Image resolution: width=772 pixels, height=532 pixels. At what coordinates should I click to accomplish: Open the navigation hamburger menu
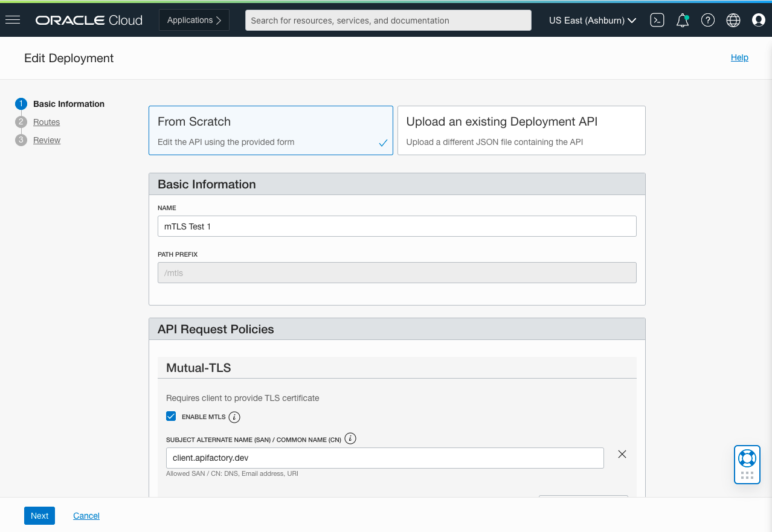(x=13, y=20)
